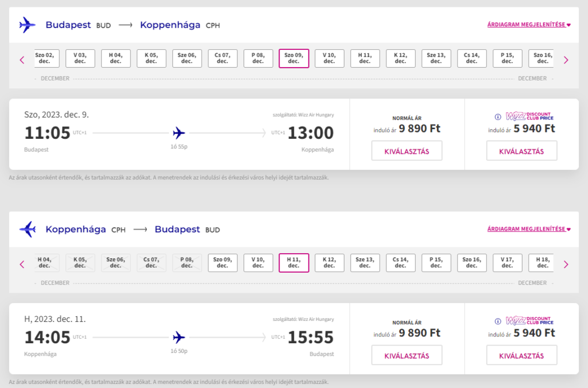Choose return normal price Kiválasztás button
588x388 pixels.
pyautogui.click(x=407, y=355)
